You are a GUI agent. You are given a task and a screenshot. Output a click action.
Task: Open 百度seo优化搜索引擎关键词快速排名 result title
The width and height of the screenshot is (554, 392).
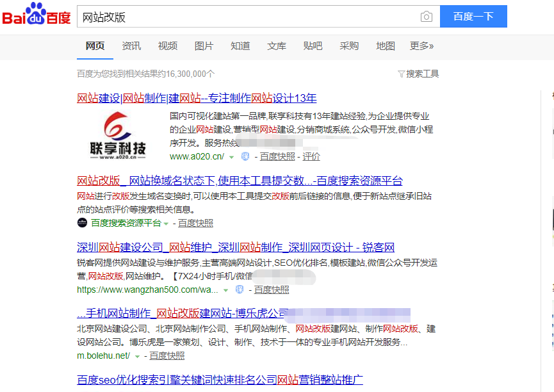[220, 380]
